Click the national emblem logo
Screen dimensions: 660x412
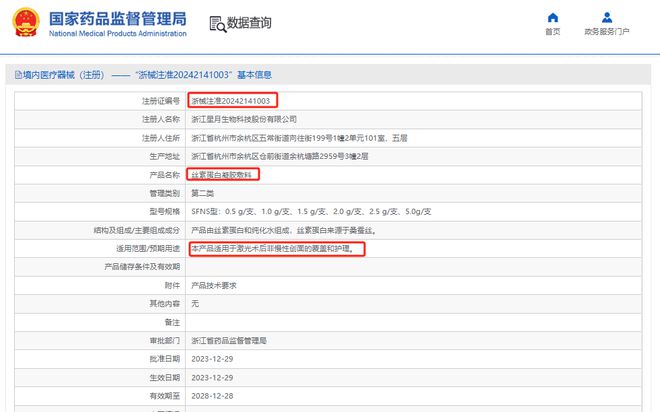26,22
